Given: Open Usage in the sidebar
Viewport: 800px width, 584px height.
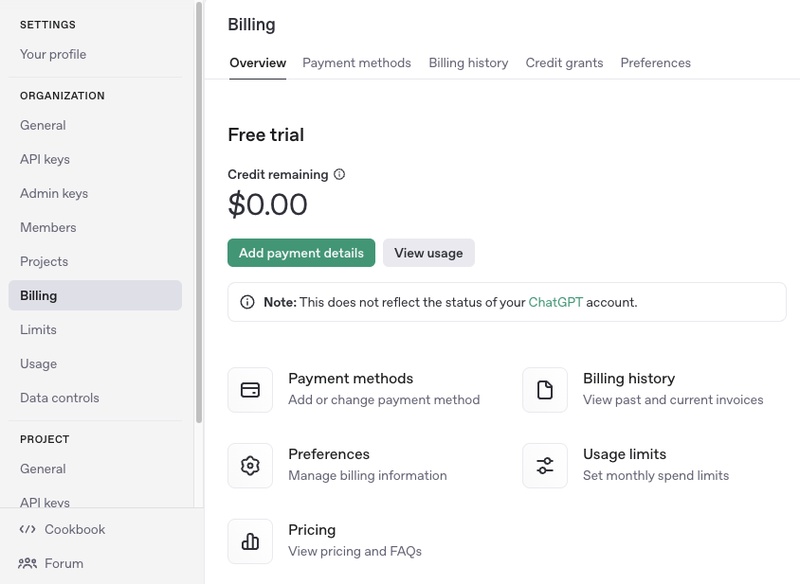Looking at the screenshot, I should (38, 364).
